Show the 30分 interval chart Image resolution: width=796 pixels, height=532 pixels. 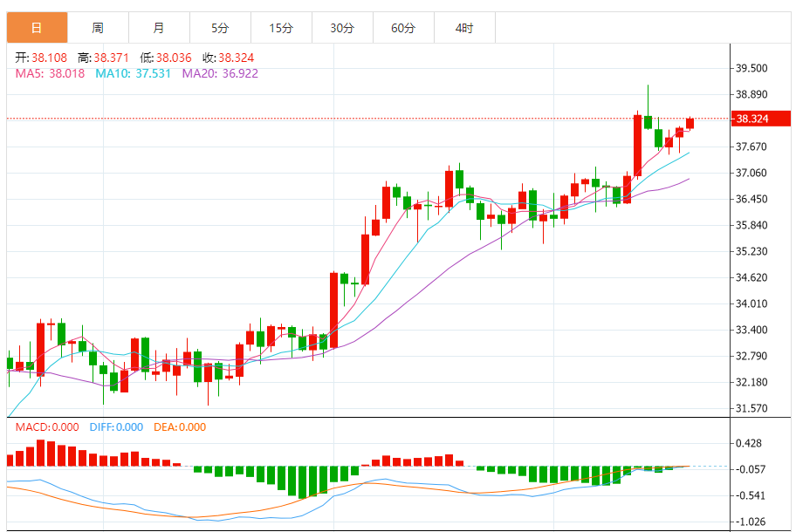pyautogui.click(x=343, y=28)
